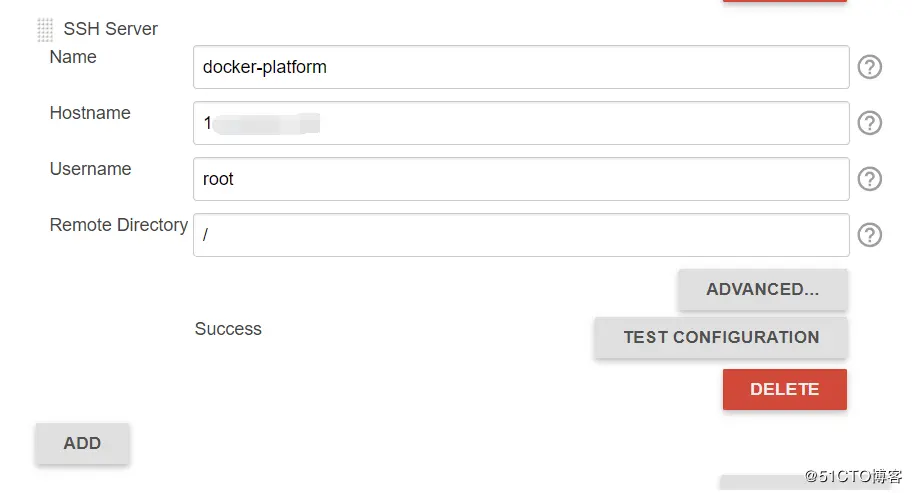The height and width of the screenshot is (493, 912).
Task: Select the Username field containing root
Action: click(x=520, y=179)
